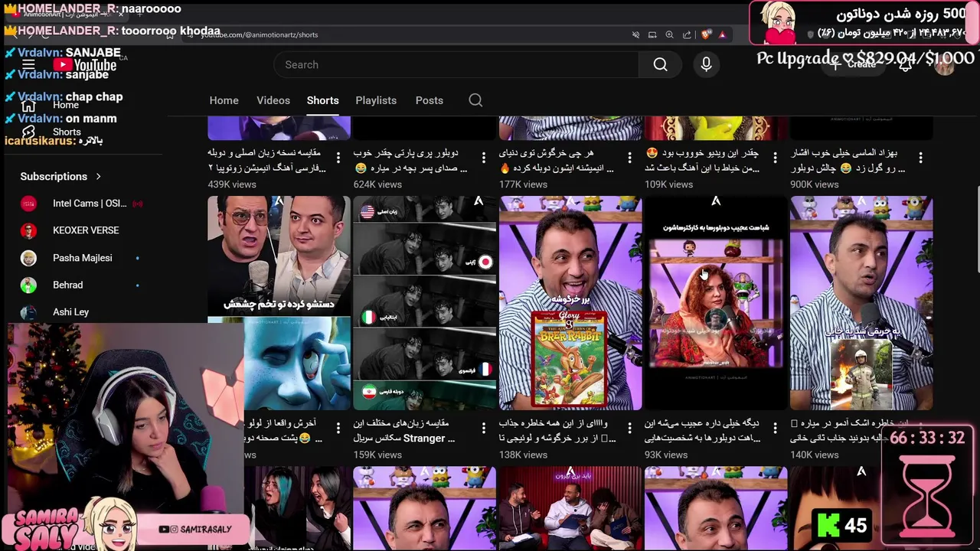The width and height of the screenshot is (980, 551).
Task: Click the 138K views text
Action: tap(523, 455)
